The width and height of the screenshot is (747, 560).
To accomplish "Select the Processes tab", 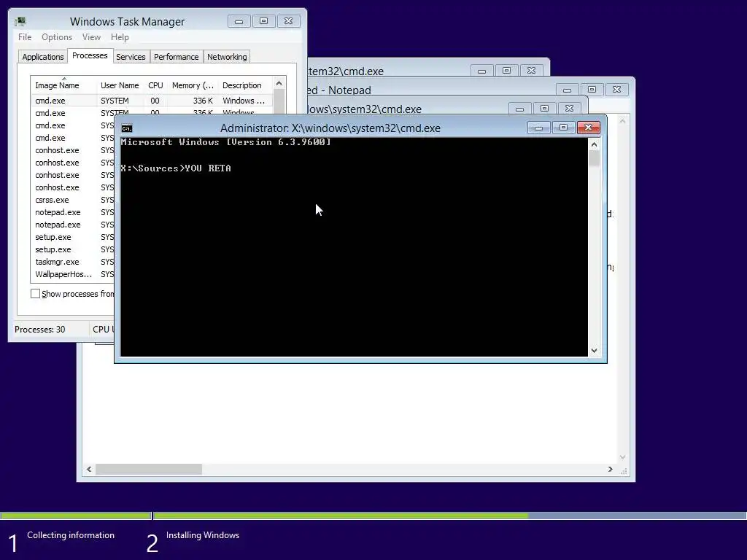I will click(x=90, y=55).
